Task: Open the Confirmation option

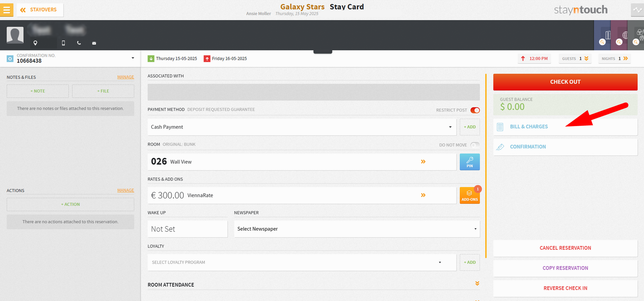Action: pyautogui.click(x=565, y=147)
